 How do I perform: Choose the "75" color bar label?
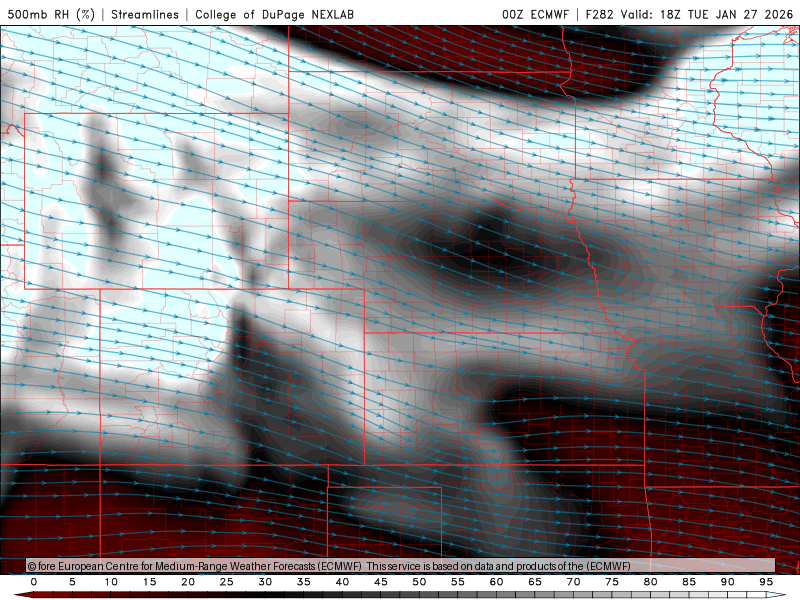point(612,582)
